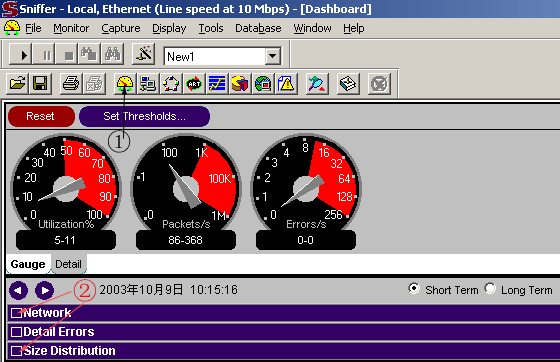This screenshot has height=362, width=560.
Task: Click the Errors/s value 0-0
Action: pyautogui.click(x=306, y=240)
